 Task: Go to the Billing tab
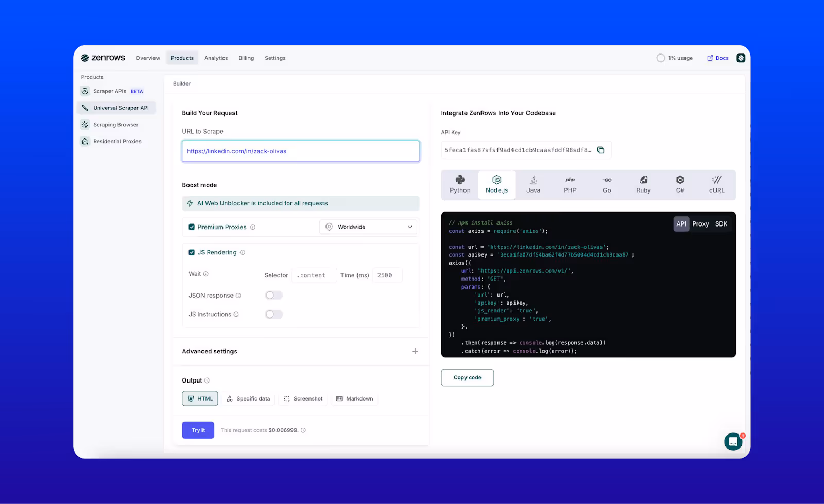(x=246, y=58)
